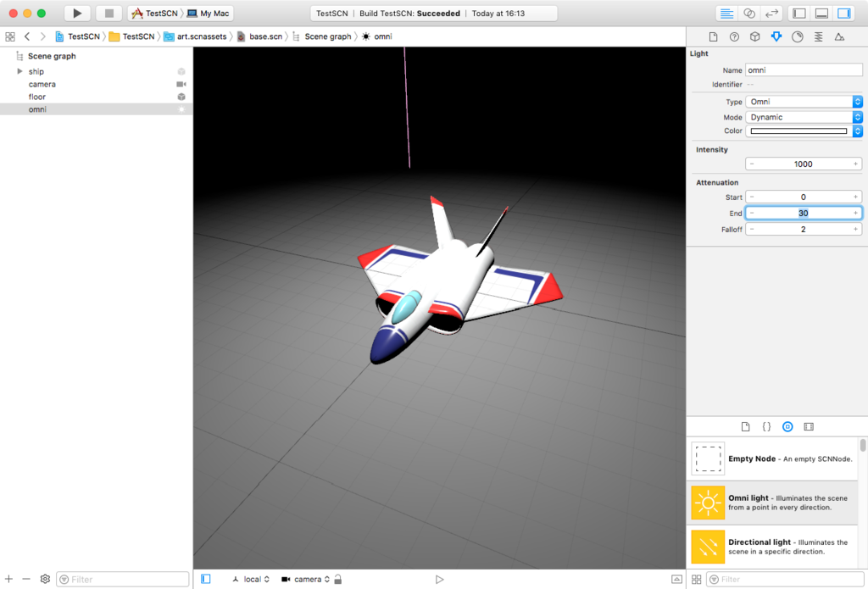Open the light Mode dropdown

click(804, 117)
